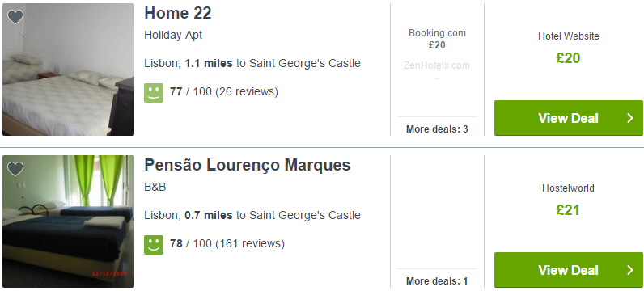Open the 78 / 100 (161 reviews) rating
The width and height of the screenshot is (644, 291).
227,243
